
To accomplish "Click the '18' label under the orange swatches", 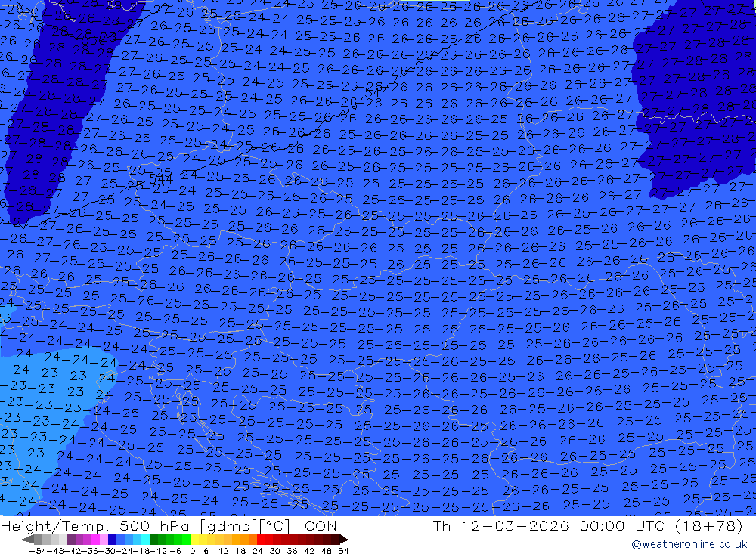I will [x=240, y=551].
